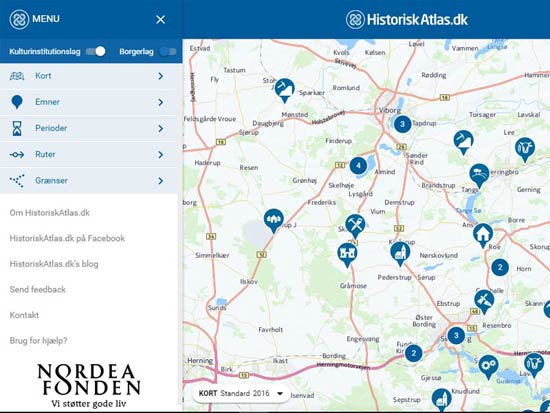Image resolution: width=550 pixels, height=413 pixels.
Task: Open the cluster marker 3 near Viborg
Action: pyautogui.click(x=402, y=124)
